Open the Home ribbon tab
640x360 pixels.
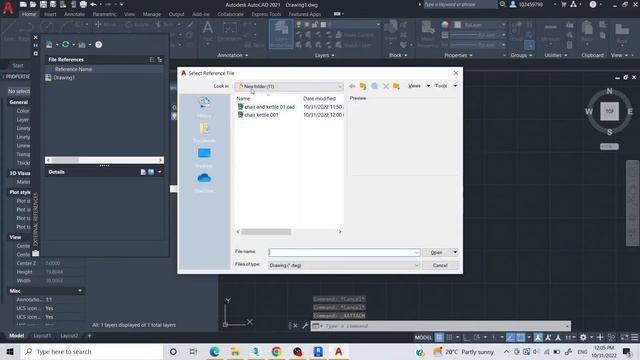coord(29,14)
